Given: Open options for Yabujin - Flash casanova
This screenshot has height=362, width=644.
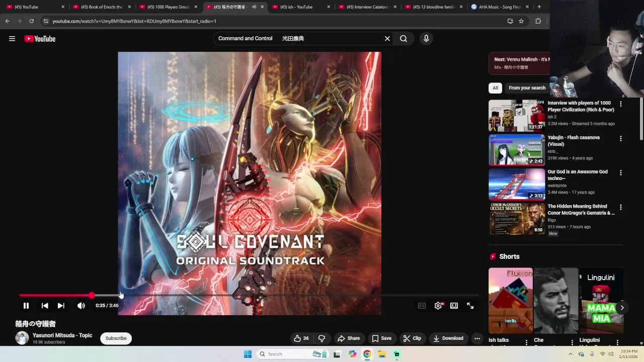Looking at the screenshot, I should 620,138.
